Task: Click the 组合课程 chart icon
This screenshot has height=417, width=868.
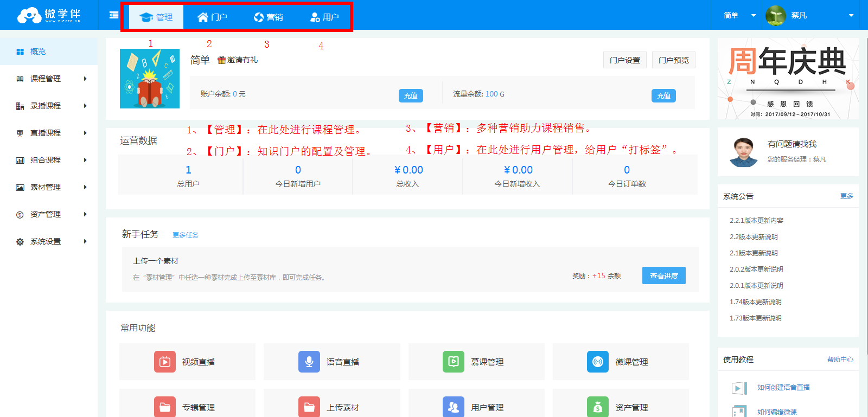Action: 20,160
